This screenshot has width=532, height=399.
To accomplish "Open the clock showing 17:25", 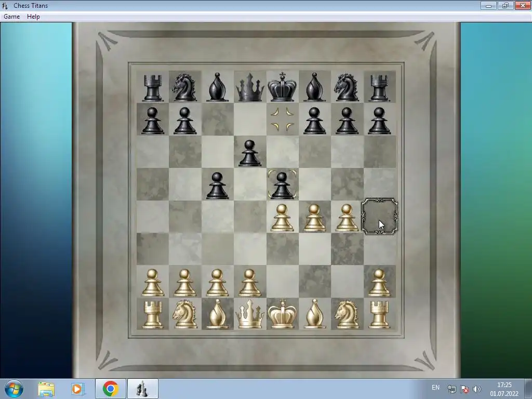I will click(504, 389).
